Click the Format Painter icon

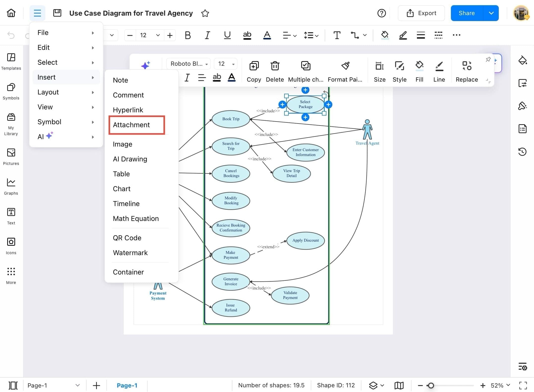[345, 66]
